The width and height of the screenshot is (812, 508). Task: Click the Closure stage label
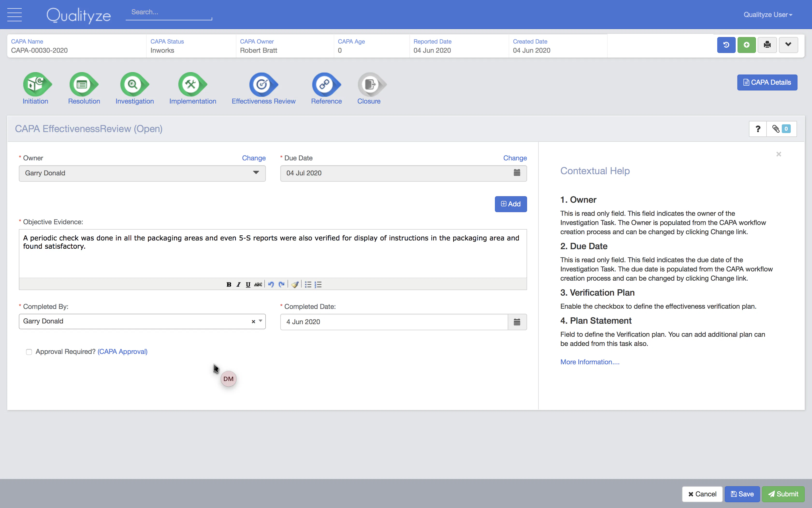pos(369,101)
